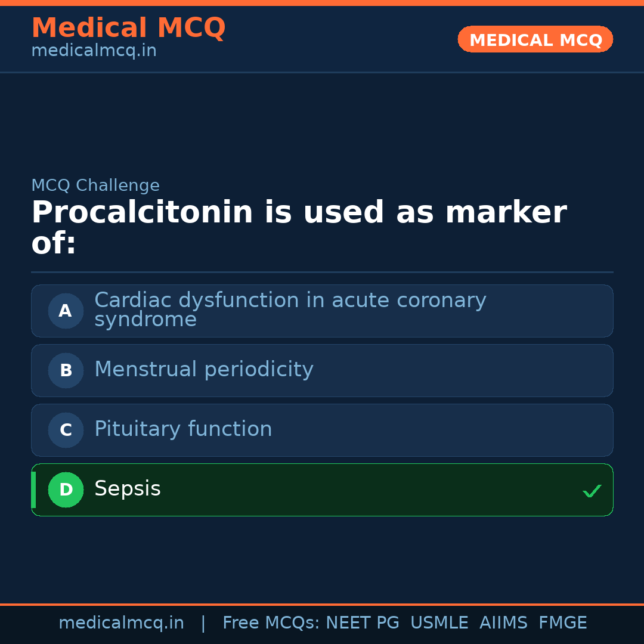The width and height of the screenshot is (644, 644).
Task: Click the 'MCQ Challenge' label
Action: pos(95,185)
